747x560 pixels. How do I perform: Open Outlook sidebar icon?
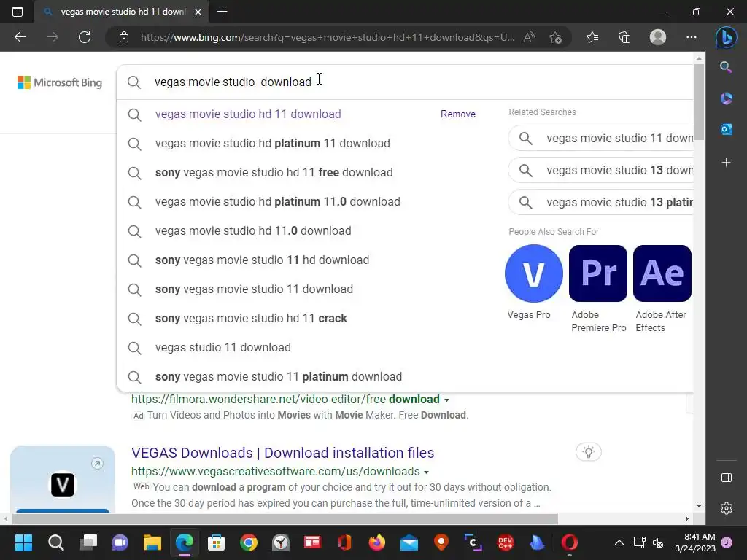[x=726, y=129]
